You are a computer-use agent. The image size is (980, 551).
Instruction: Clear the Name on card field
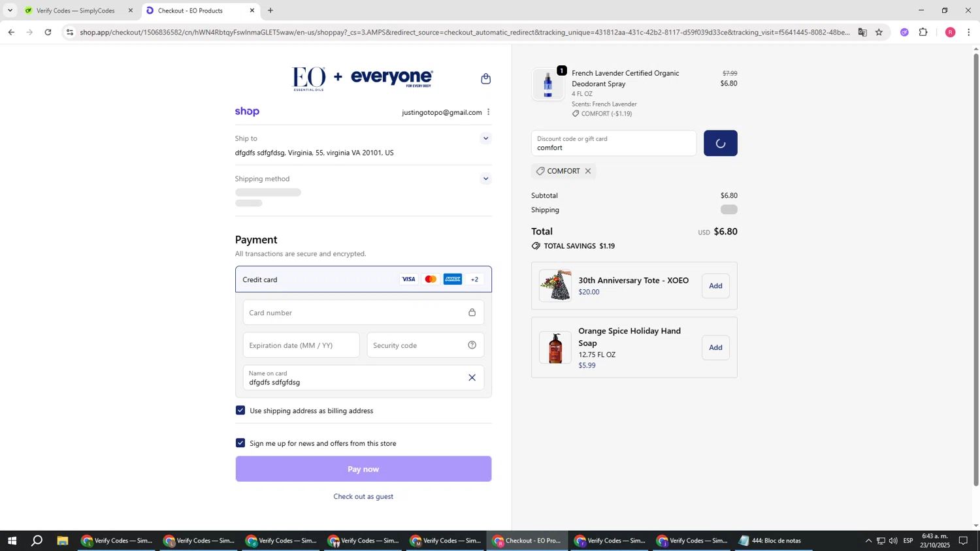[472, 378]
